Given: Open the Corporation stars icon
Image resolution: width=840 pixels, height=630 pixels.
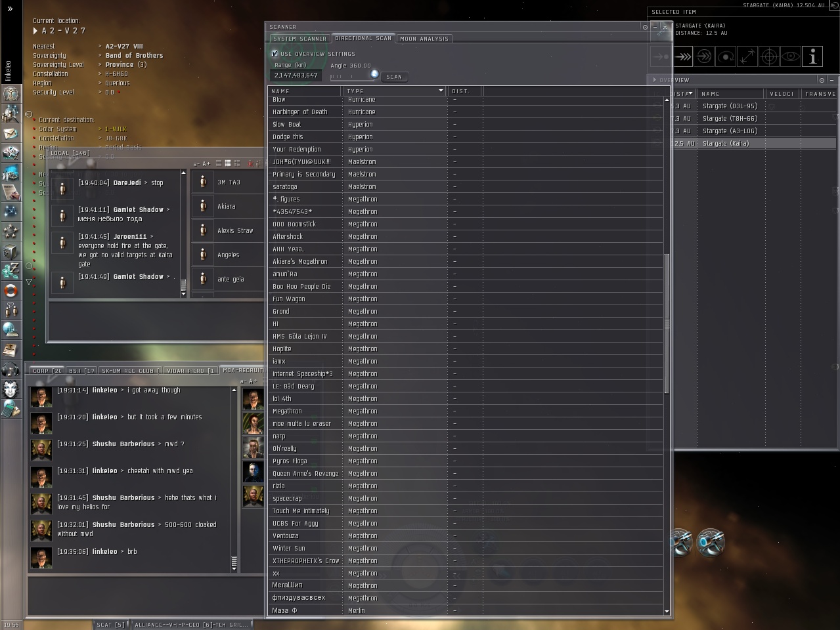Looking at the screenshot, I should point(11,231).
